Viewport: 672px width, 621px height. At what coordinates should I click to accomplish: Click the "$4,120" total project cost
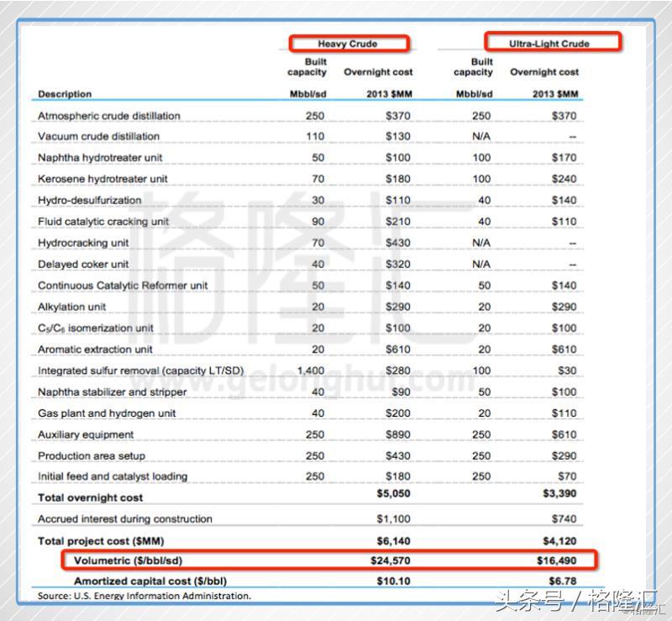(559, 541)
